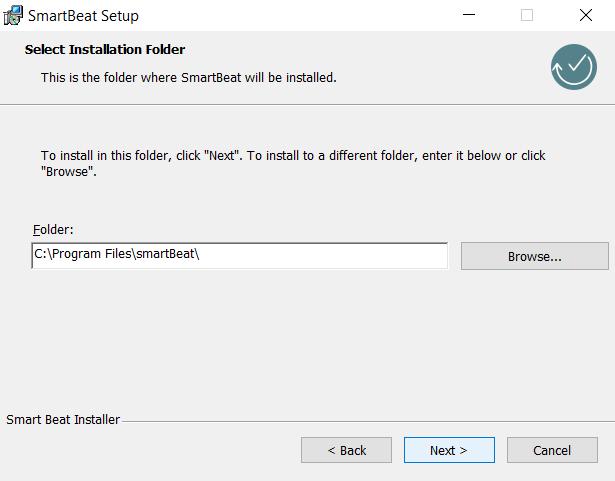
Task: Click the "Select Installation Folder" heading
Action: click(x=105, y=50)
